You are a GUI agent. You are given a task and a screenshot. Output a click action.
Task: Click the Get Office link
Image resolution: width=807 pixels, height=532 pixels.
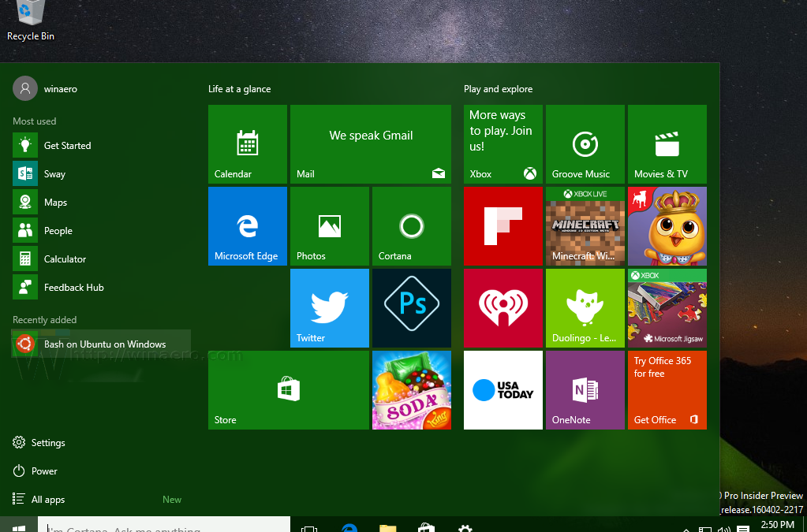(663, 421)
